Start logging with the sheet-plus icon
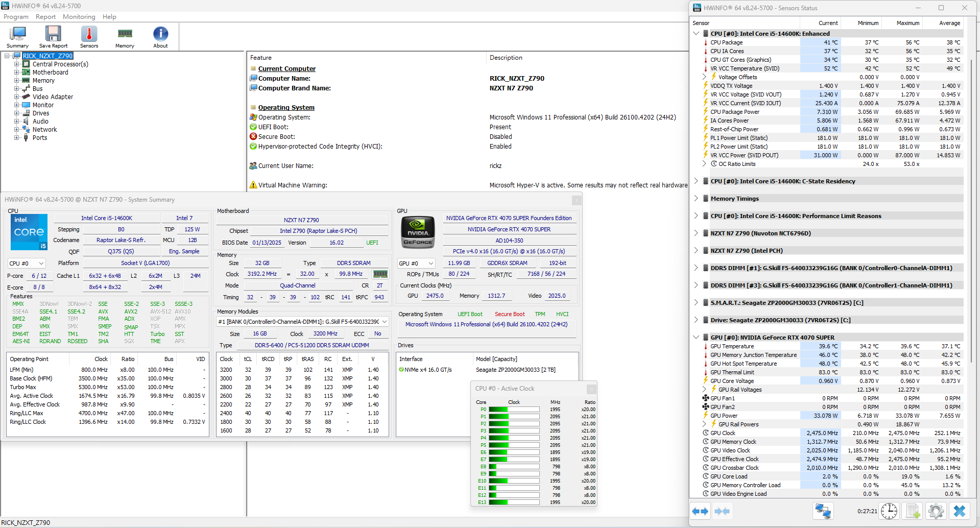This screenshot has width=980, height=528. click(x=913, y=511)
